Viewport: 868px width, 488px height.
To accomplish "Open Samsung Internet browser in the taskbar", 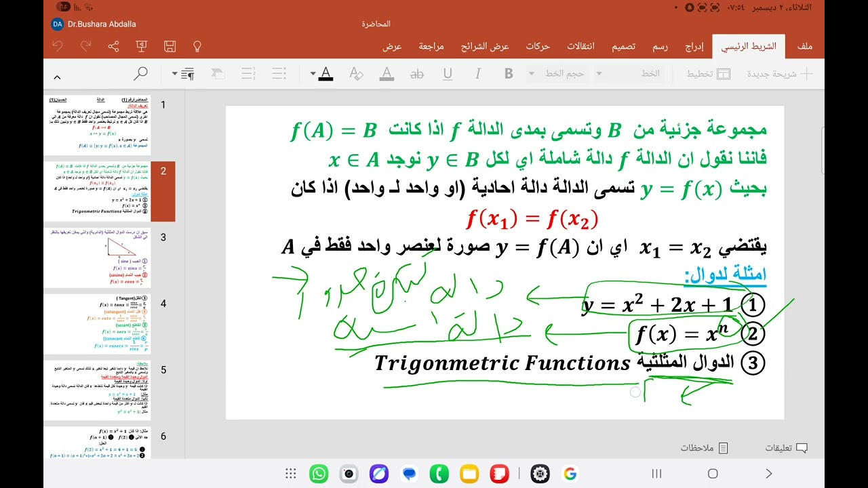I will 379,474.
